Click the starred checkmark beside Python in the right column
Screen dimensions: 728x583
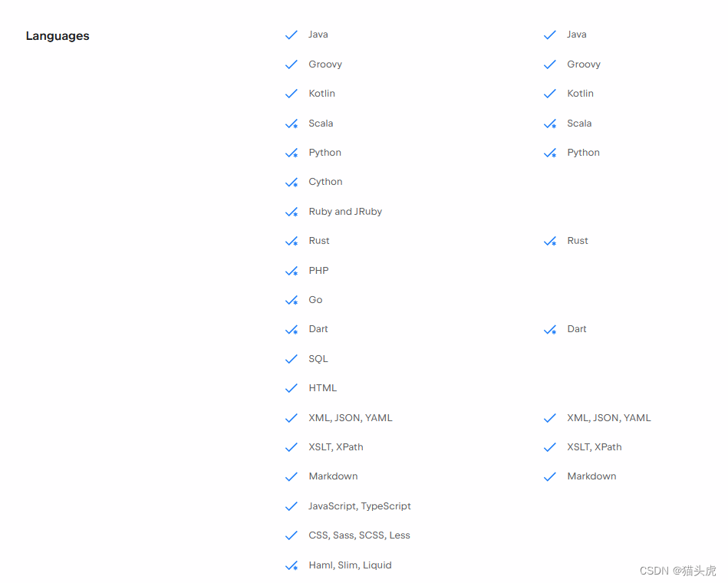[x=550, y=153]
